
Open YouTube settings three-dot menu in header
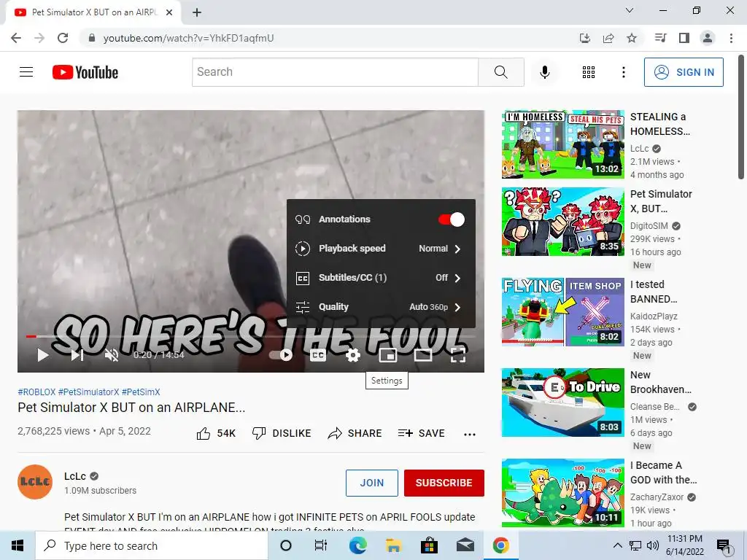click(623, 72)
